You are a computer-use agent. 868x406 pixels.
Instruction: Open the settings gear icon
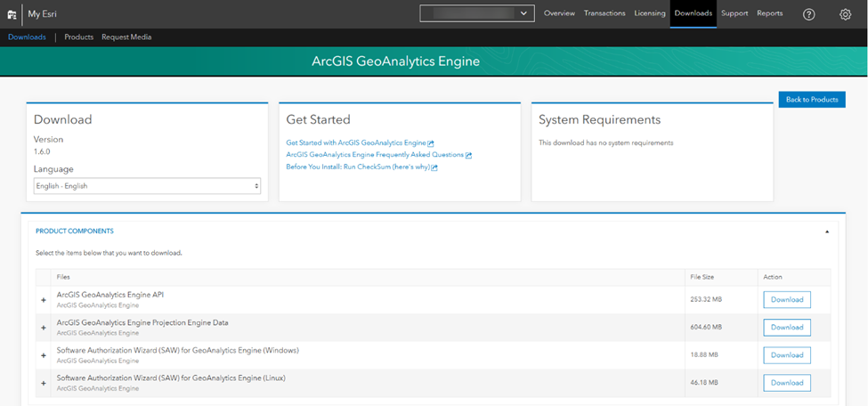point(845,14)
